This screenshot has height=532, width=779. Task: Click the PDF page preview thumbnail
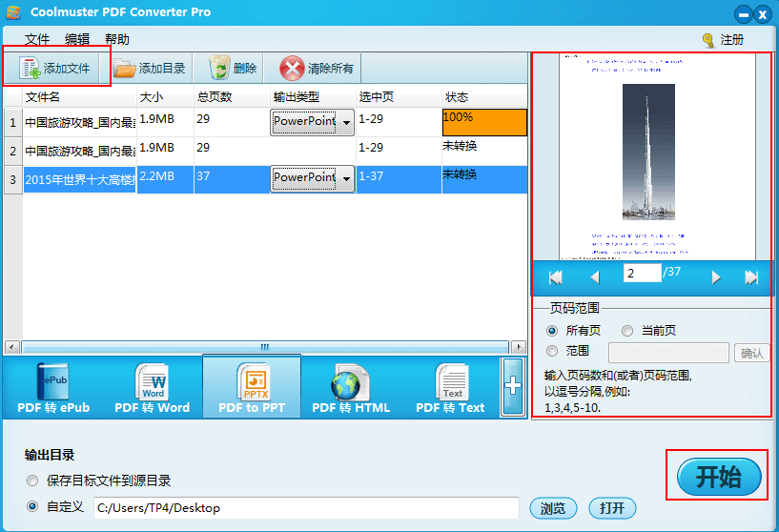point(657,157)
